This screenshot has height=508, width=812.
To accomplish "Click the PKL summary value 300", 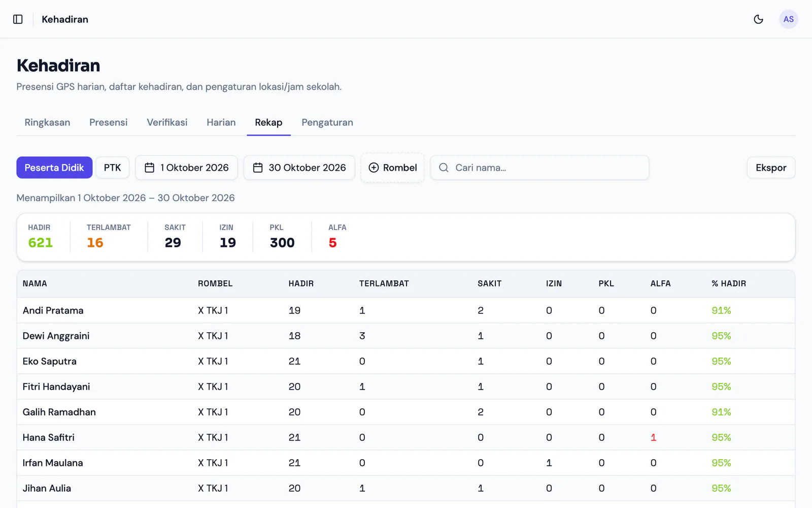I will [x=282, y=243].
